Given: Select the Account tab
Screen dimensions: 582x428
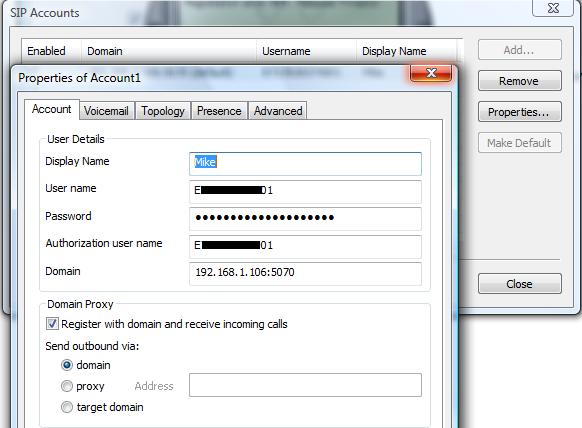Looking at the screenshot, I should pos(52,109).
